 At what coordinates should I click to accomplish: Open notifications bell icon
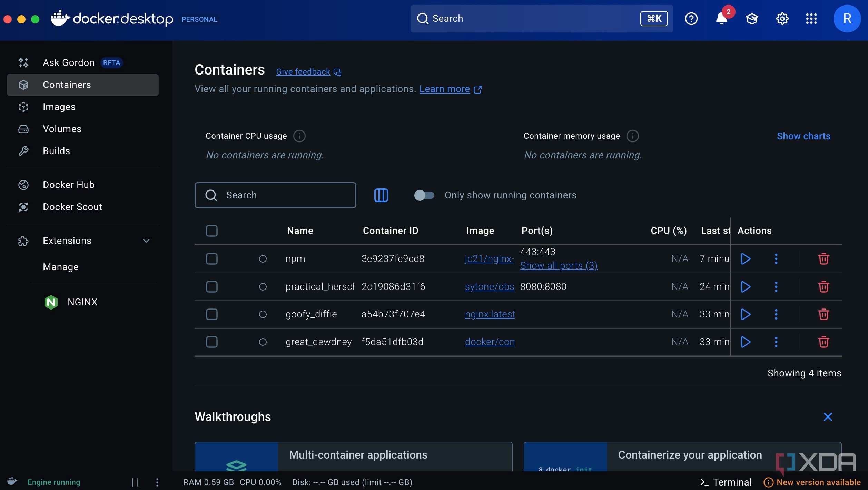click(x=721, y=19)
